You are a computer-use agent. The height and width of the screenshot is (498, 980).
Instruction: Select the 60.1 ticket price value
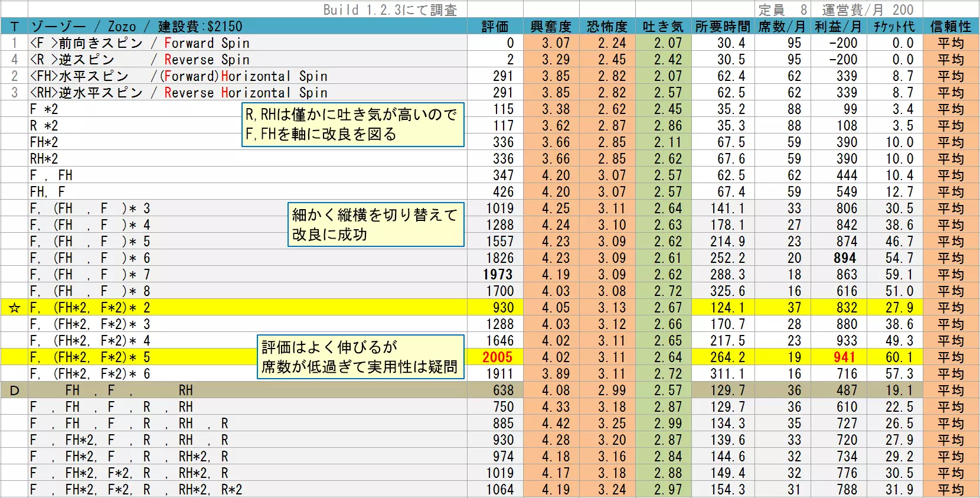[900, 357]
